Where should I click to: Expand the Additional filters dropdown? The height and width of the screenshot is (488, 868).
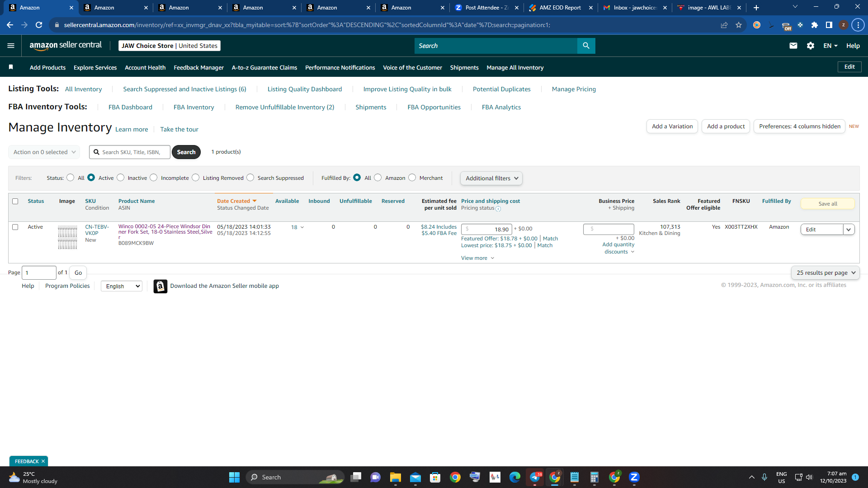491,178
